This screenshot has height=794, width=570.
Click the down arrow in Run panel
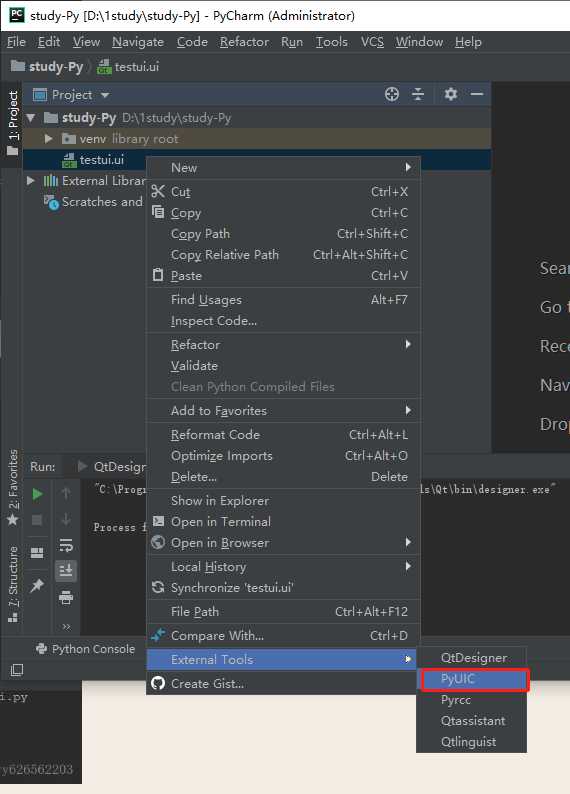(66, 520)
